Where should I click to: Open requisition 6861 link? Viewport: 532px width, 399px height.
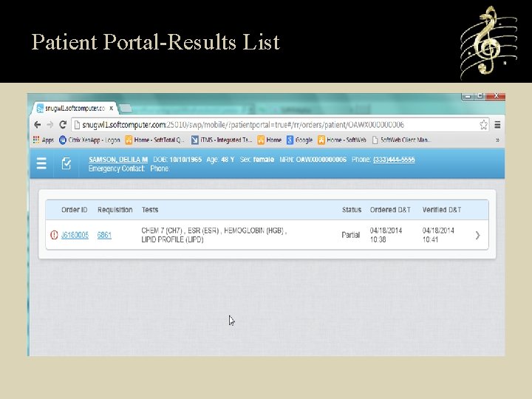104,235
